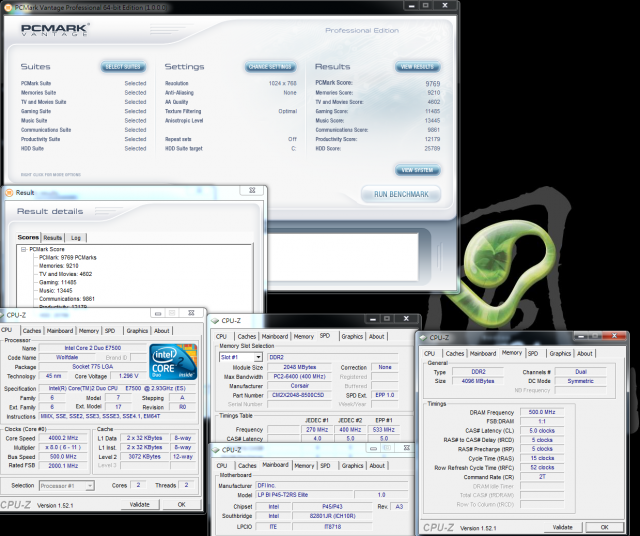Minimize the CPU-Z SPD window

pyautogui.click(x=373, y=319)
